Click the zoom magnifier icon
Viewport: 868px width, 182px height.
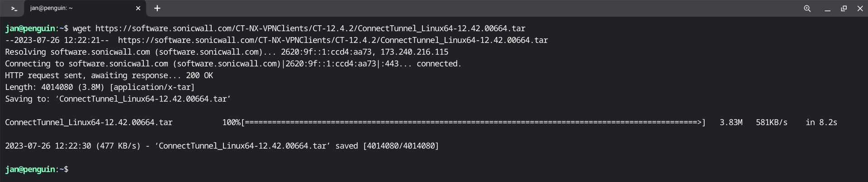807,9
